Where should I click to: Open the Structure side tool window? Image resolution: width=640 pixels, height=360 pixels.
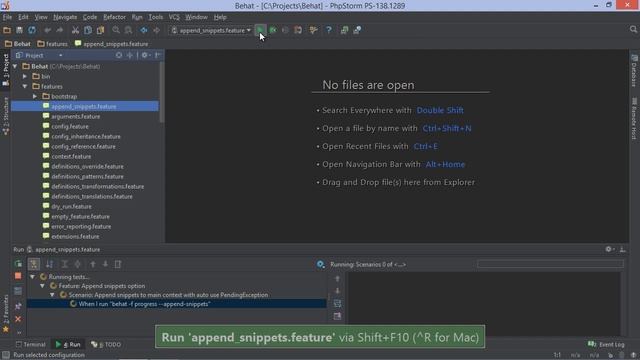click(x=5, y=116)
